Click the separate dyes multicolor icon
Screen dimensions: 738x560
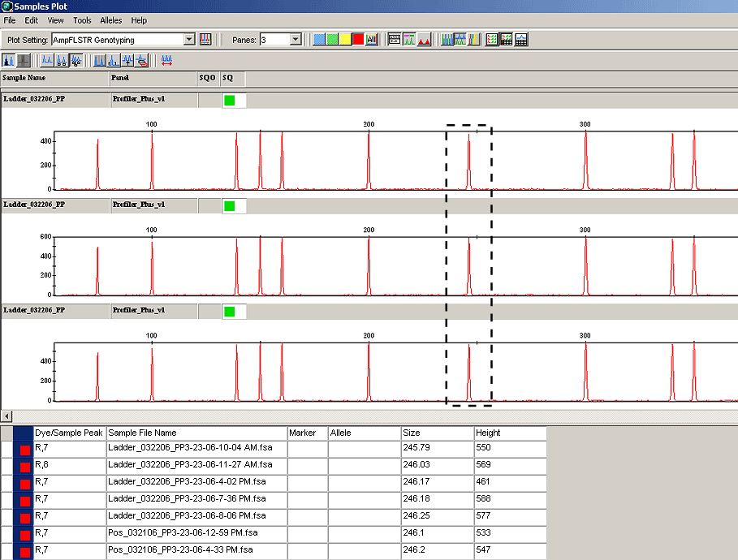click(x=473, y=40)
